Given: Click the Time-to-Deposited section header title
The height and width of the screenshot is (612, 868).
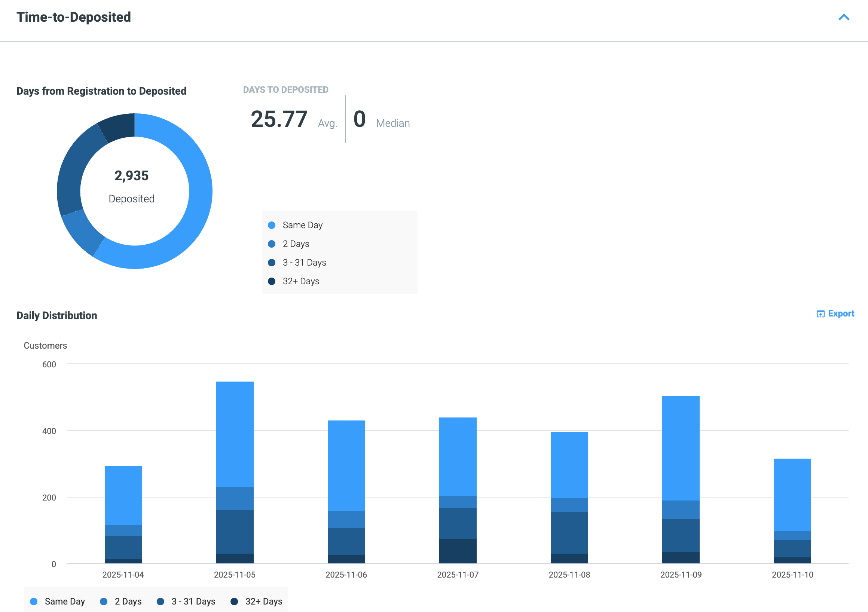Looking at the screenshot, I should [x=74, y=17].
